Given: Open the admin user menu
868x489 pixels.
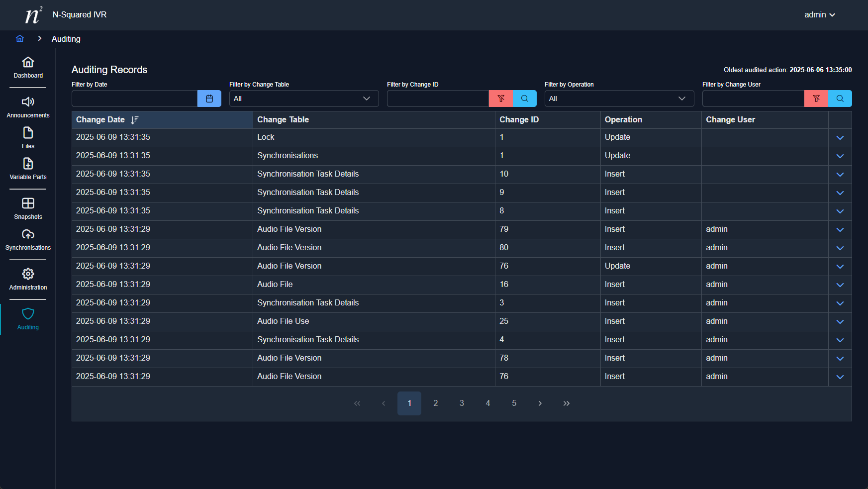Looking at the screenshot, I should tap(819, 15).
